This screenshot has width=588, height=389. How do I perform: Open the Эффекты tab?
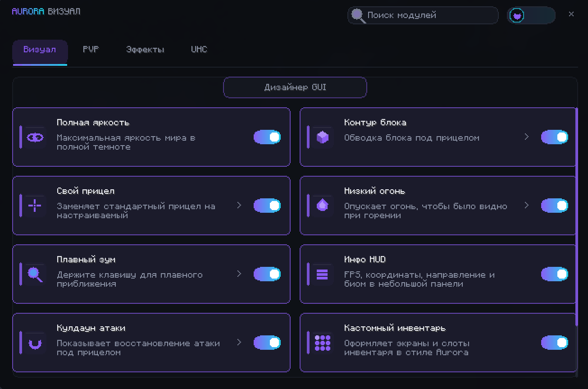145,50
